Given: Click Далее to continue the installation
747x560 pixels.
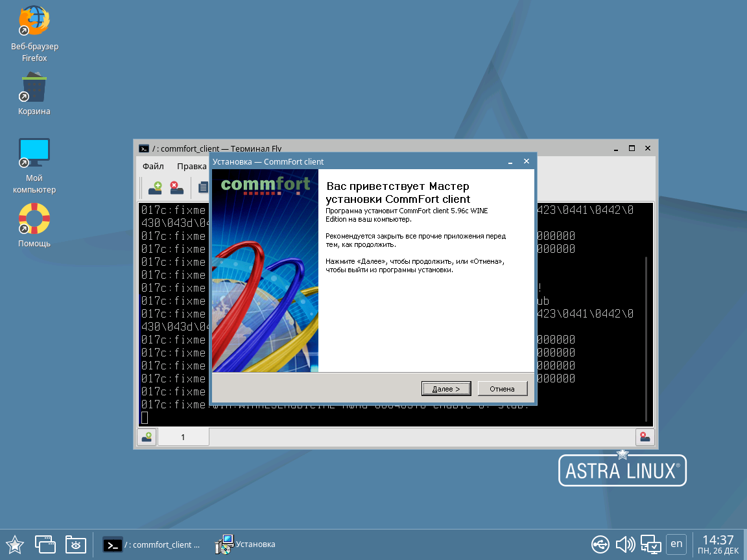Looking at the screenshot, I should (446, 389).
